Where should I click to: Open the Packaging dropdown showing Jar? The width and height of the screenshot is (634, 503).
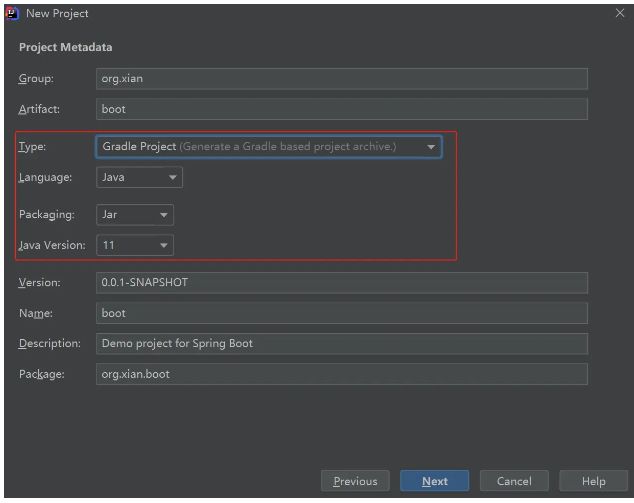pyautogui.click(x=135, y=215)
